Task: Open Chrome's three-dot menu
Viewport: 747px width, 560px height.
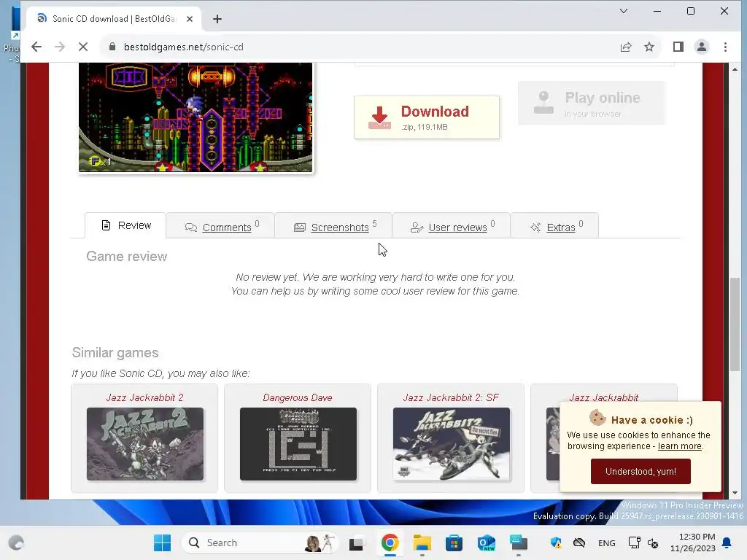Action: 725,47
